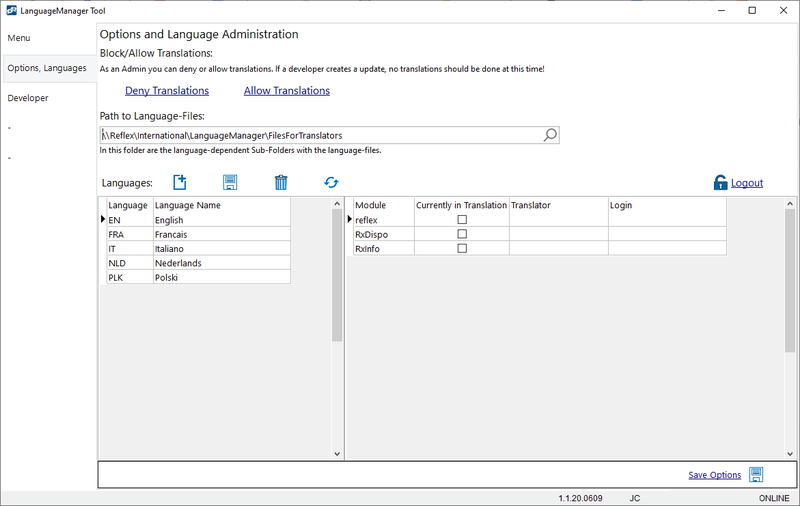
Task: Browse for path with magnifier icon
Action: pos(550,135)
